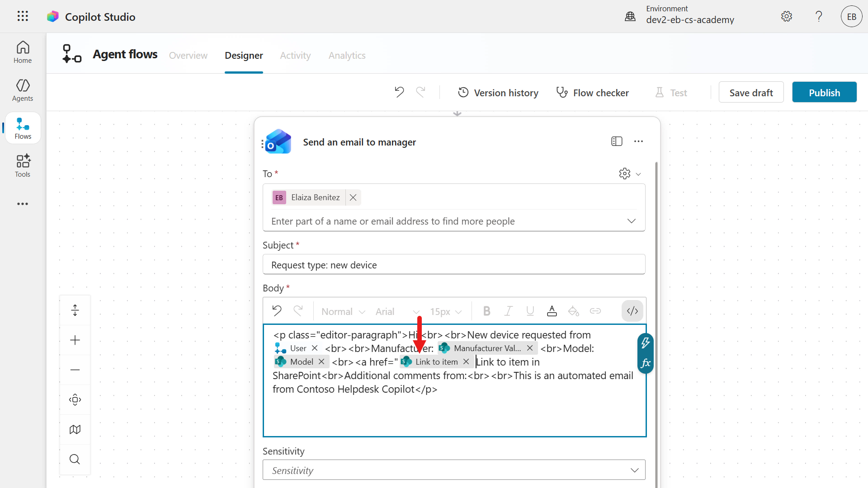Expand the Sensitivity dropdown

point(634,470)
